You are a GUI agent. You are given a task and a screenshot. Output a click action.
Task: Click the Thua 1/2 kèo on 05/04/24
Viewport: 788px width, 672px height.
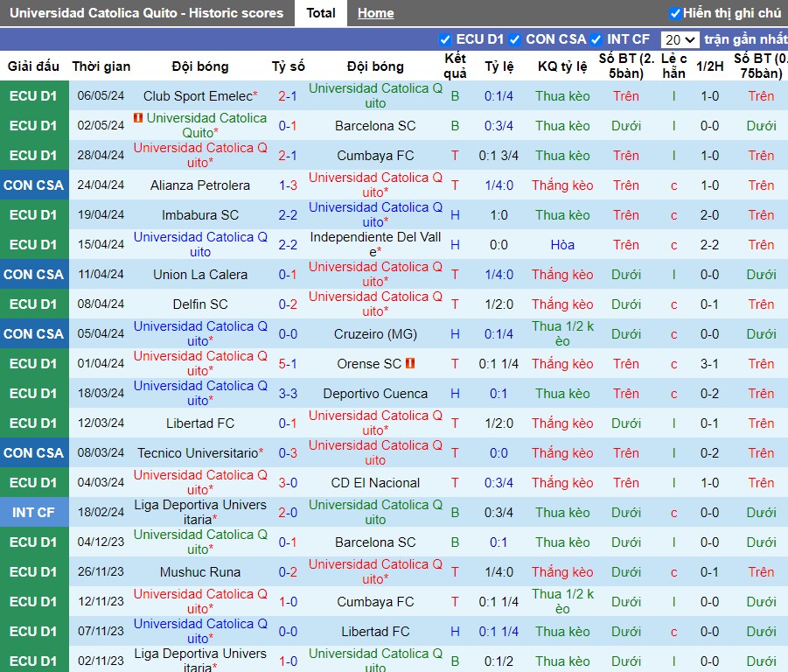(x=562, y=333)
